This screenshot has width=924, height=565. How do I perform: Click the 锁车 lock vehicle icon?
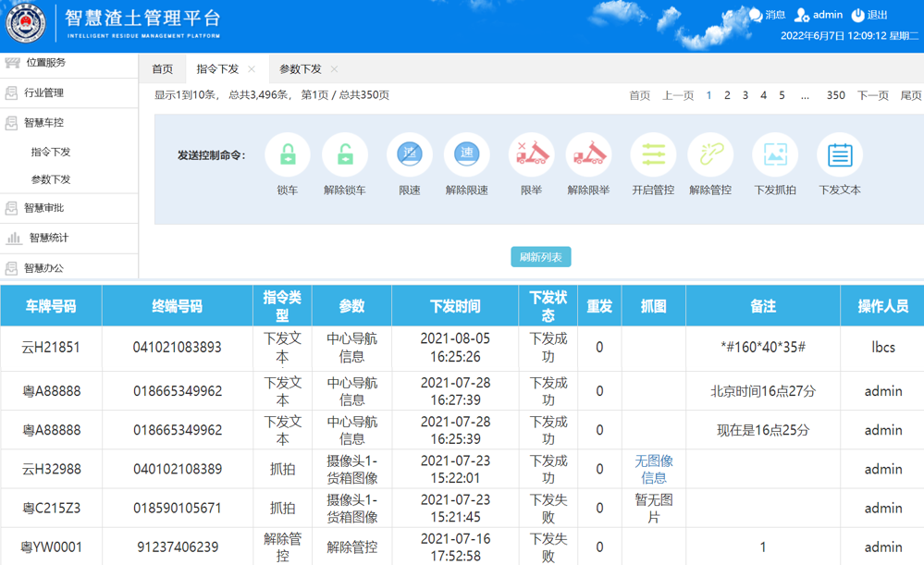click(x=288, y=154)
